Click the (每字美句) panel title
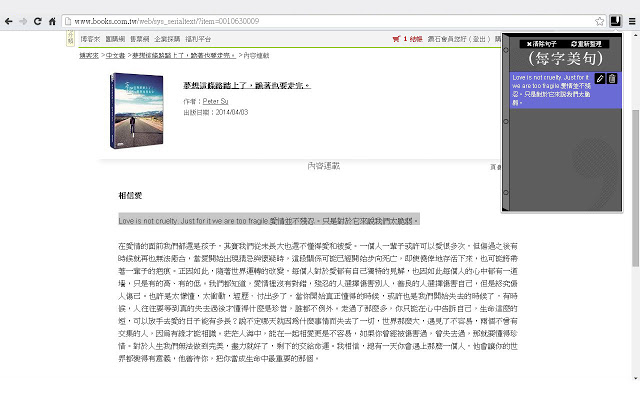 click(565, 58)
